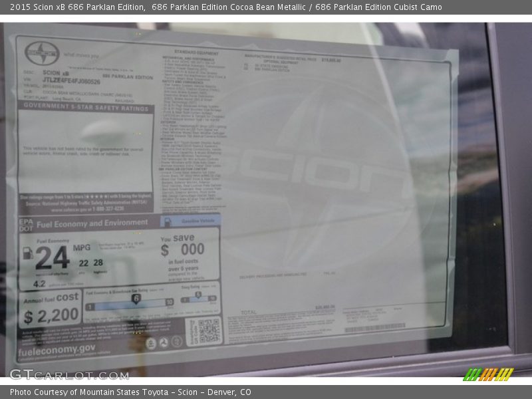Click 'GOVERNMENT 5-STAR SAFETY RATINGS' header
The width and height of the screenshot is (532, 399).
click(x=86, y=107)
